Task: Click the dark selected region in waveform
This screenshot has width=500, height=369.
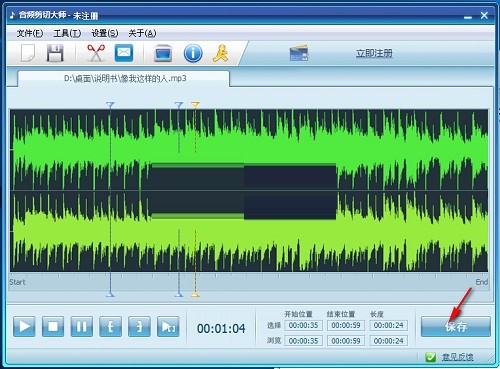Action: (x=243, y=191)
